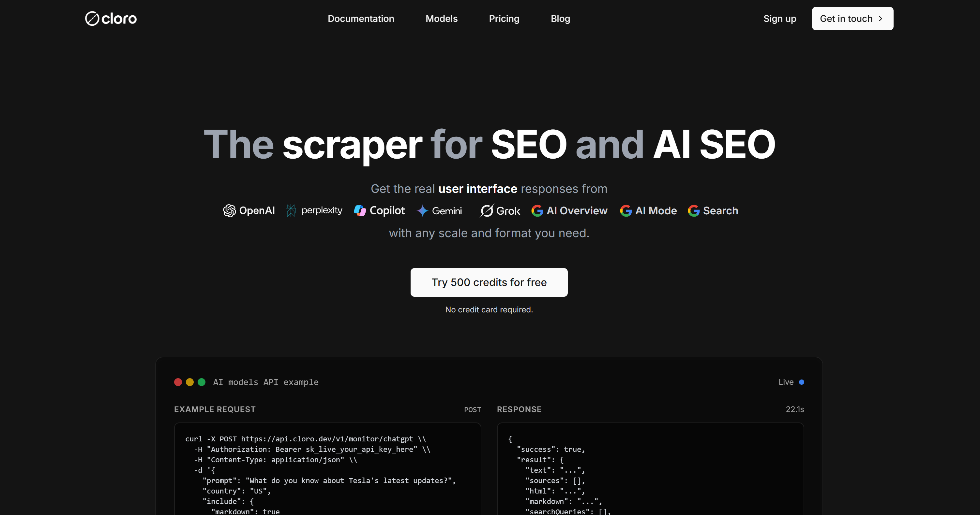Screen dimensions: 980x515
Task: Click the cloro logo icon
Action: pyautogui.click(x=92, y=19)
